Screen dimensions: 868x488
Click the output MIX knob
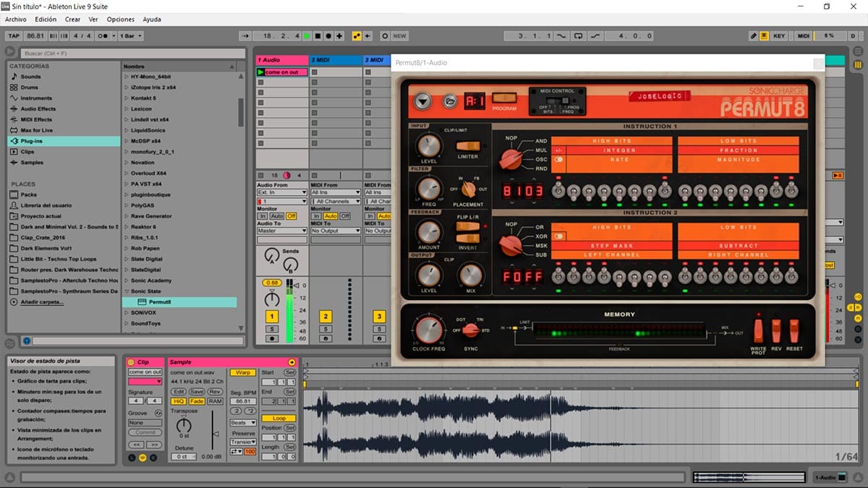click(471, 275)
